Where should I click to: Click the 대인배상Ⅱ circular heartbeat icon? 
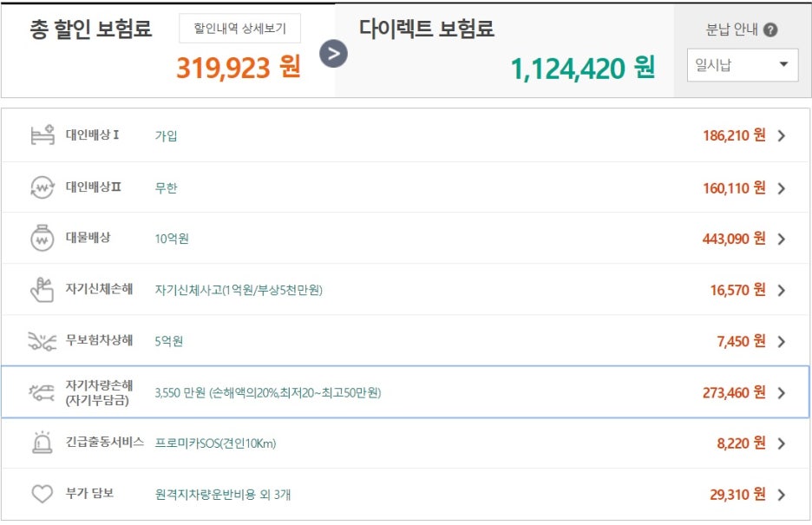[x=43, y=187]
